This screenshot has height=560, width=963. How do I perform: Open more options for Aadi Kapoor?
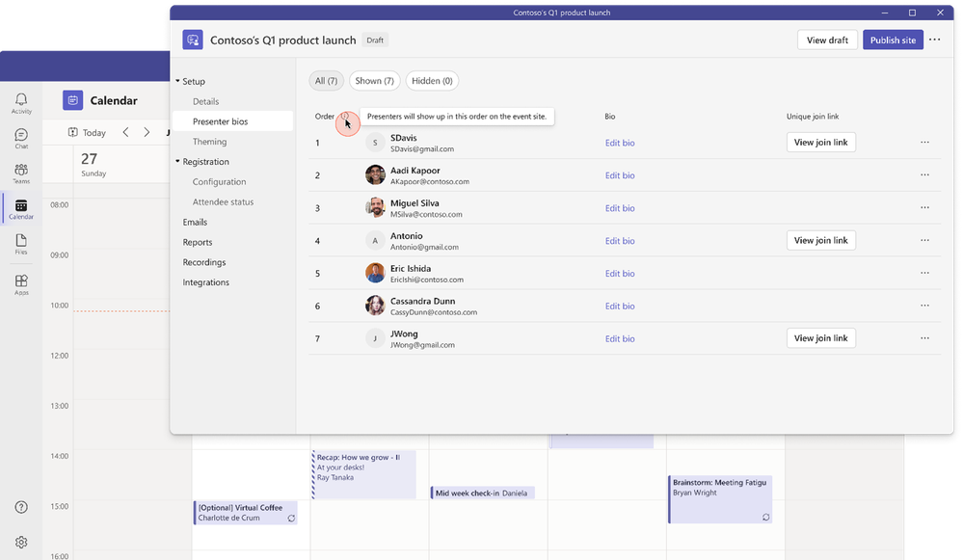click(924, 175)
